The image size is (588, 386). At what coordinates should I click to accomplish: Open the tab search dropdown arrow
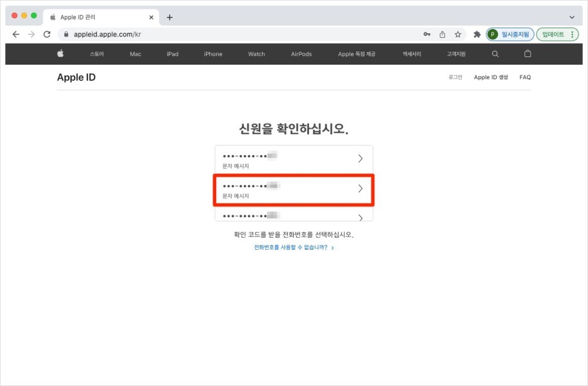point(572,17)
